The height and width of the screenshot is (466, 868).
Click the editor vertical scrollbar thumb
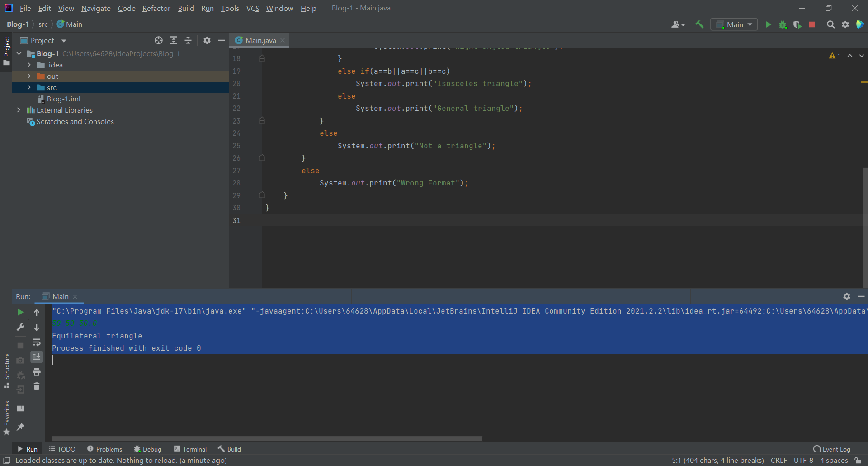[x=865, y=227]
